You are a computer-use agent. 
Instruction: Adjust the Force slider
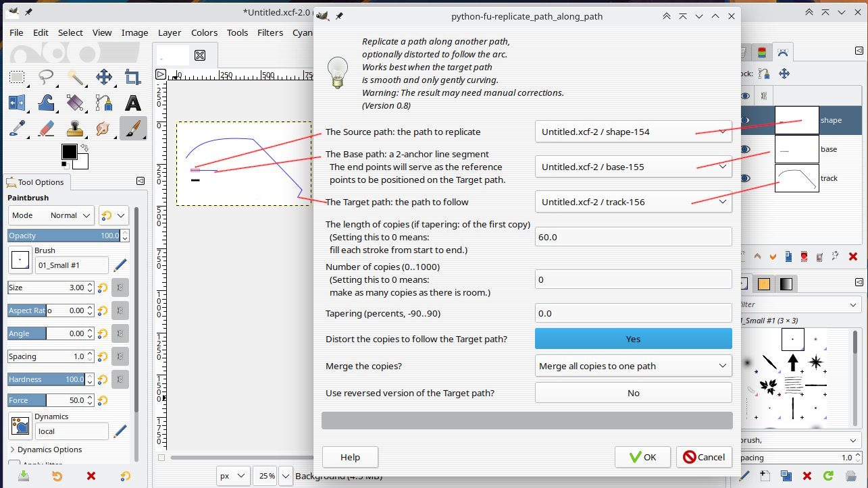[x=51, y=400]
